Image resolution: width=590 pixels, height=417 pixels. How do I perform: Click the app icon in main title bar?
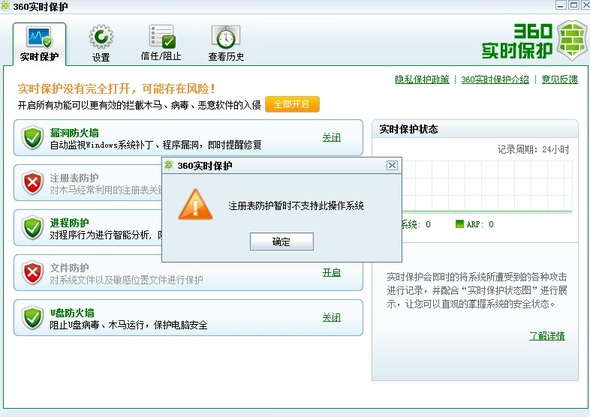click(5, 6)
